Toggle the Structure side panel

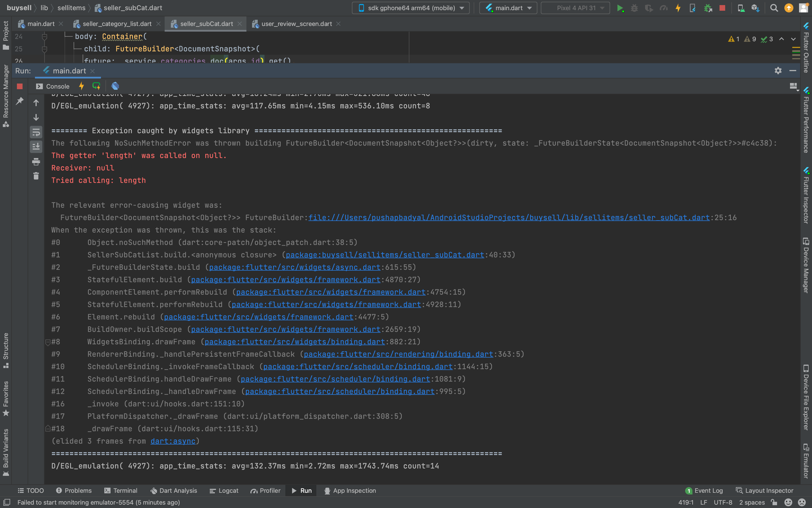pyautogui.click(x=6, y=351)
